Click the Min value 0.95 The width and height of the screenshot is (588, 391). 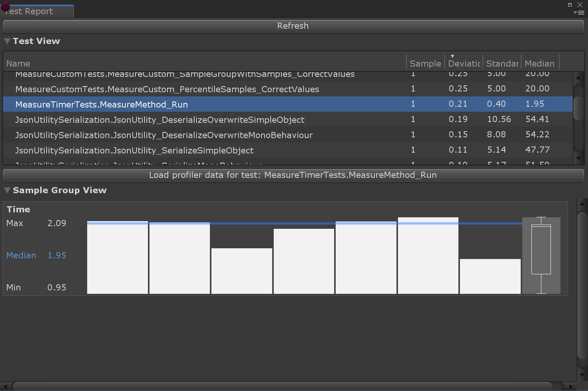click(x=57, y=287)
